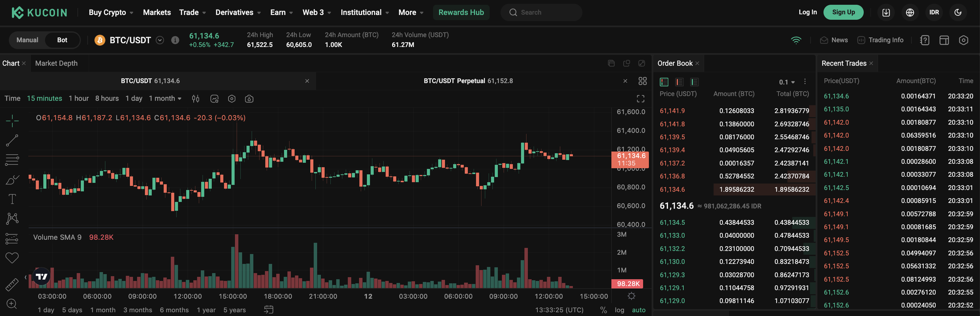Open trading page settings hexagon icon

[x=964, y=40]
